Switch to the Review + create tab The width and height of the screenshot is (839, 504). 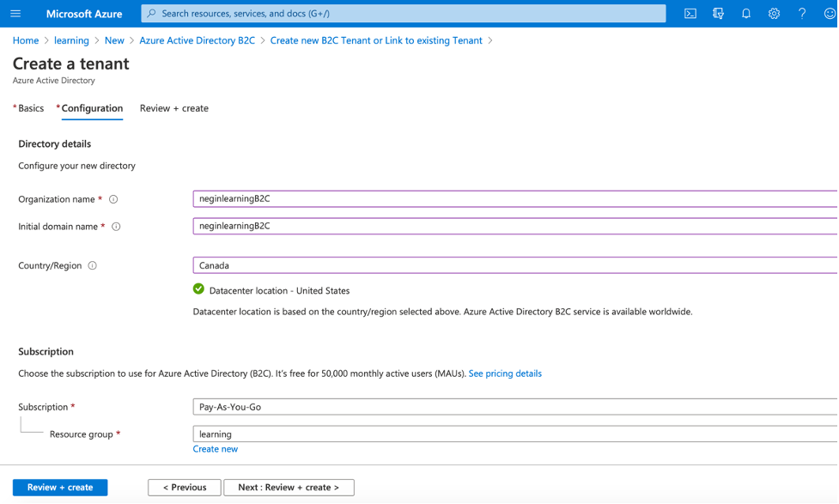[x=174, y=108]
